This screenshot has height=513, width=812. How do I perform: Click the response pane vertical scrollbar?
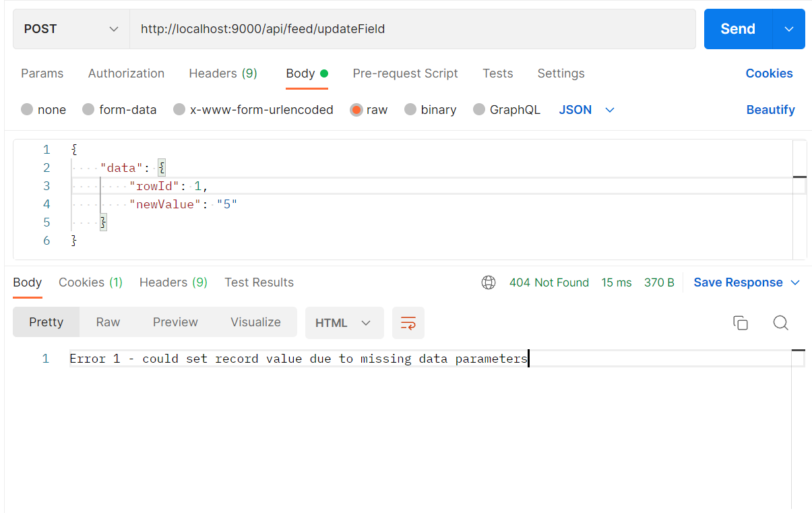799,429
